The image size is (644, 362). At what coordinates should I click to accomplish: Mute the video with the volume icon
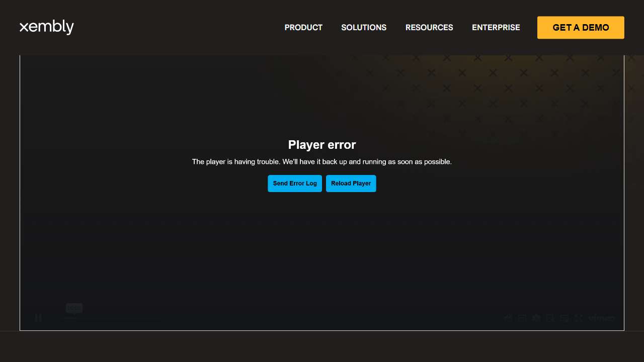click(x=508, y=318)
